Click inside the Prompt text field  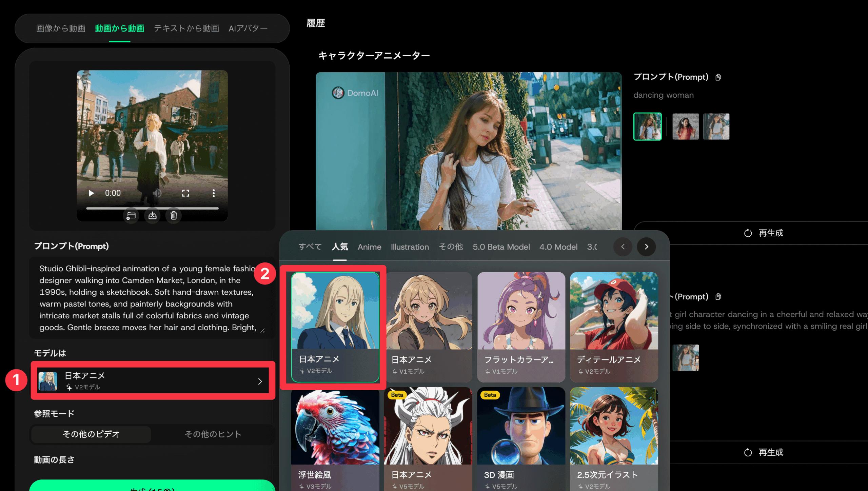pyautogui.click(x=147, y=298)
